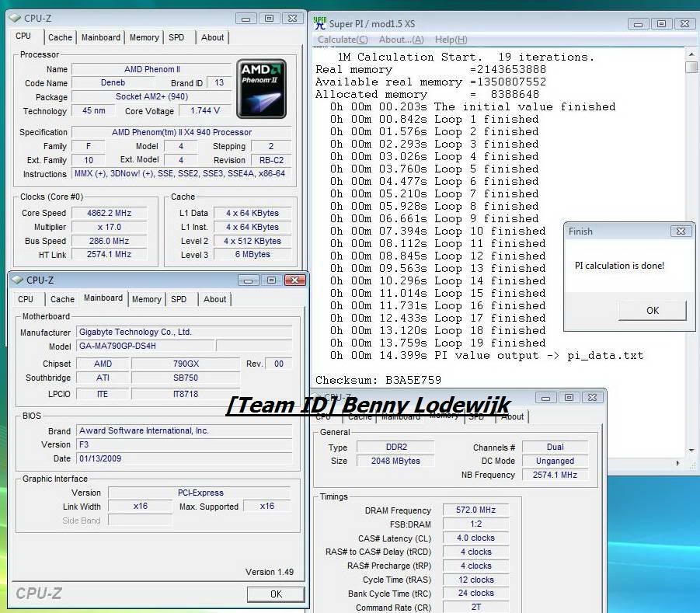
Task: Click motherboard Model value GA-MA790GP-DS4H
Action: (145, 346)
